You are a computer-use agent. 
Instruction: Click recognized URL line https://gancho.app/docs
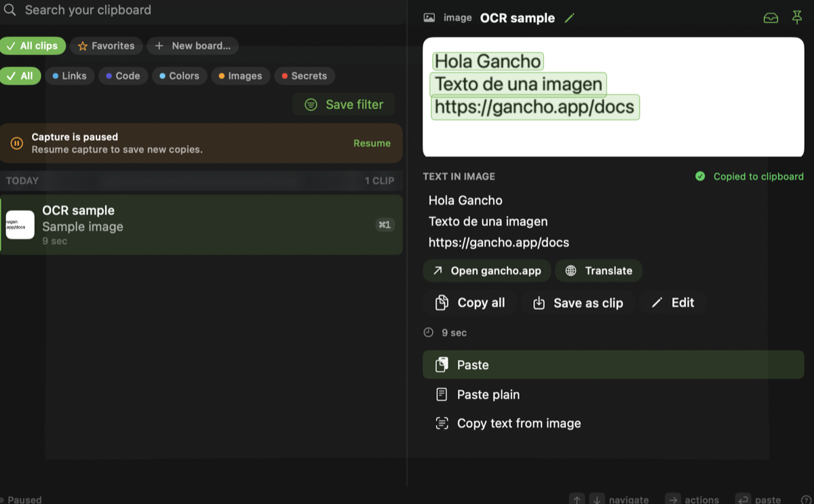pyautogui.click(x=499, y=243)
